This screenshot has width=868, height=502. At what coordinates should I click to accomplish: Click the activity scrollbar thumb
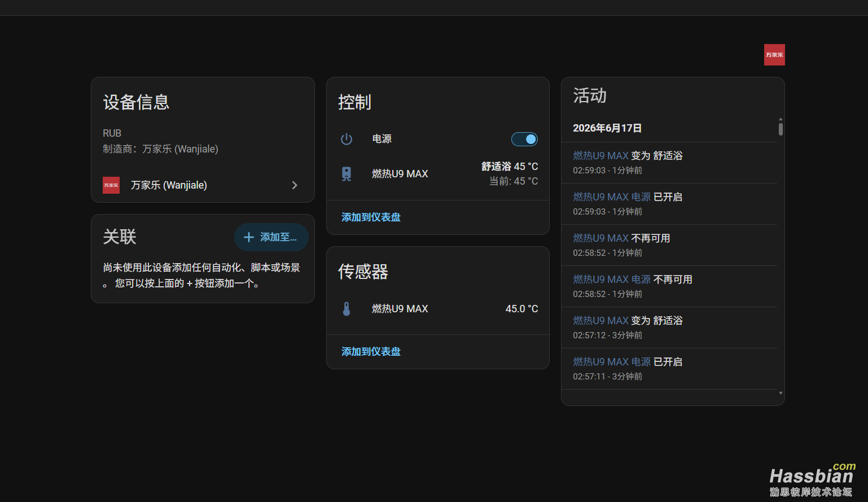point(781,129)
